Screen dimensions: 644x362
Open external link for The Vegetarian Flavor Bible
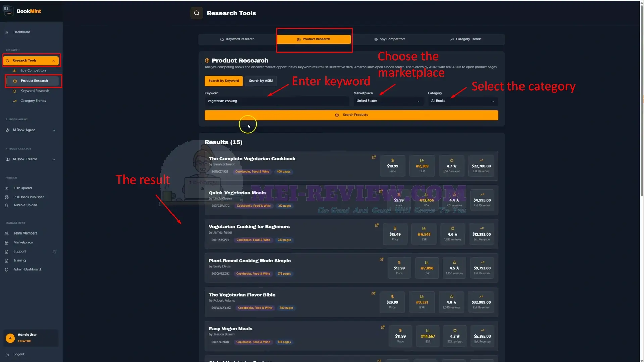click(374, 294)
